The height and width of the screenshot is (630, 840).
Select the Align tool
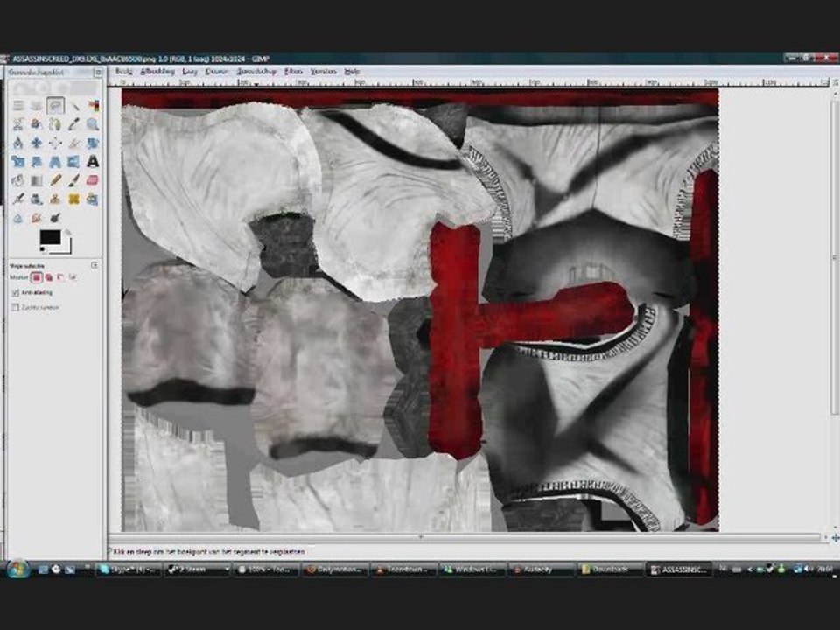[55, 143]
